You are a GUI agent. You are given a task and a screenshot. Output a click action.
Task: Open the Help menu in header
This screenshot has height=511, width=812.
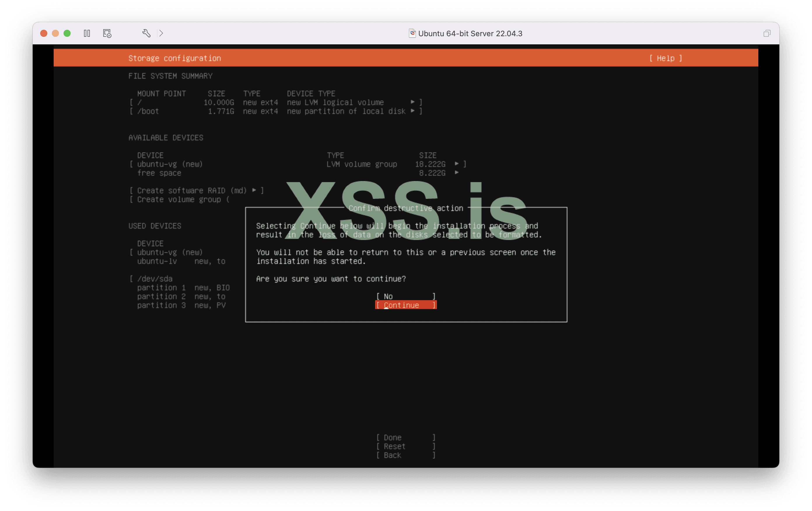tap(666, 58)
